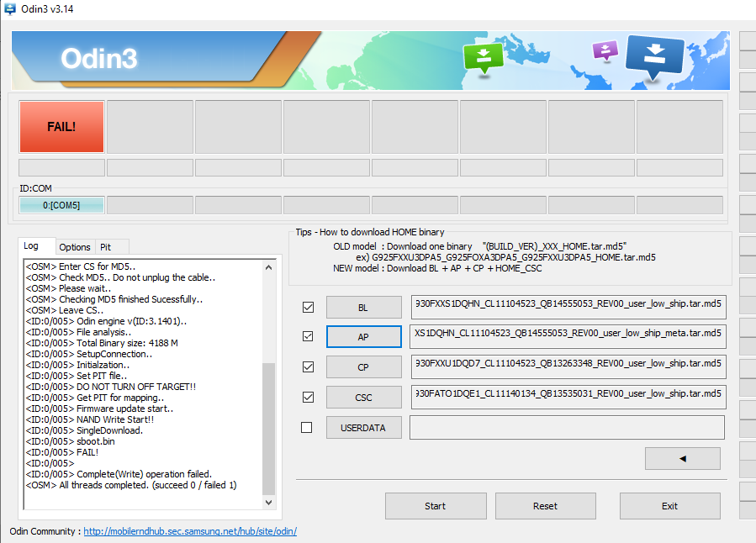Image resolution: width=756 pixels, height=543 pixels.
Task: Click log line 'Complete(Write) operation failed.'
Action: click(x=119, y=474)
